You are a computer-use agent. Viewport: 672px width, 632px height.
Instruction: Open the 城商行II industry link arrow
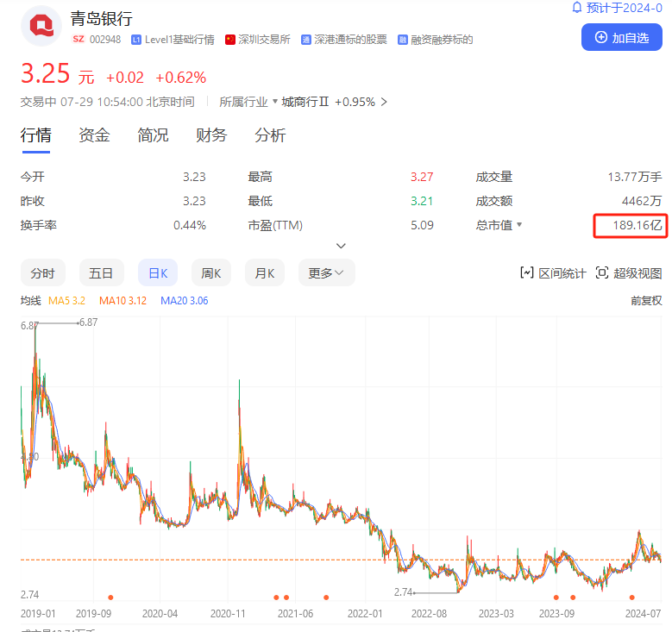(x=384, y=102)
